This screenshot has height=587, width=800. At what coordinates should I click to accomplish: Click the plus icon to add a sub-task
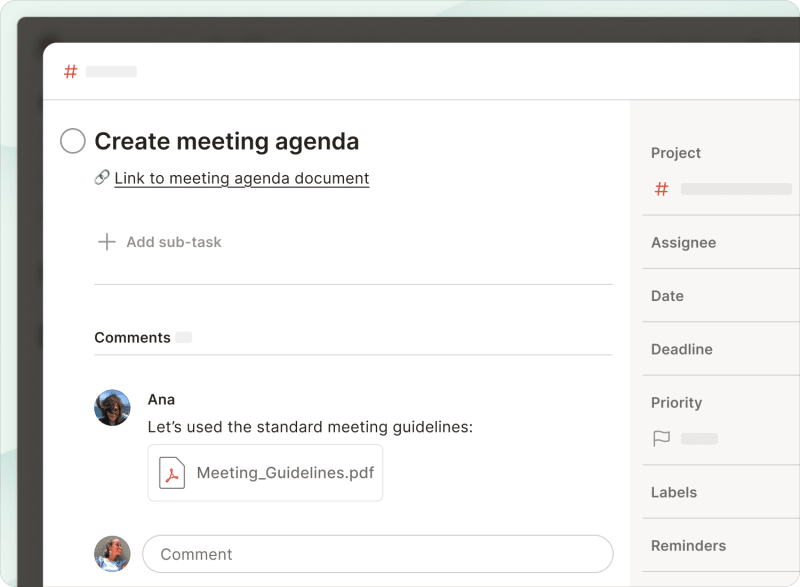pos(107,241)
